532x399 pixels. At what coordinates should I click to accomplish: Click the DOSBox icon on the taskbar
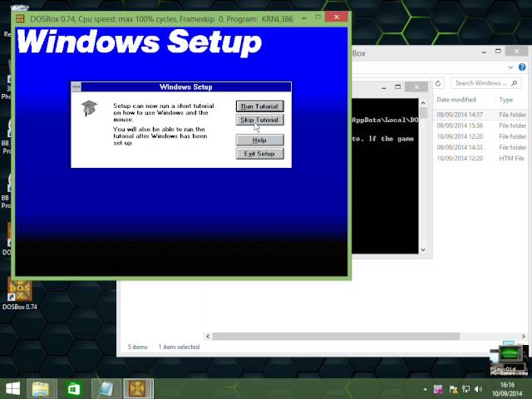point(138,389)
